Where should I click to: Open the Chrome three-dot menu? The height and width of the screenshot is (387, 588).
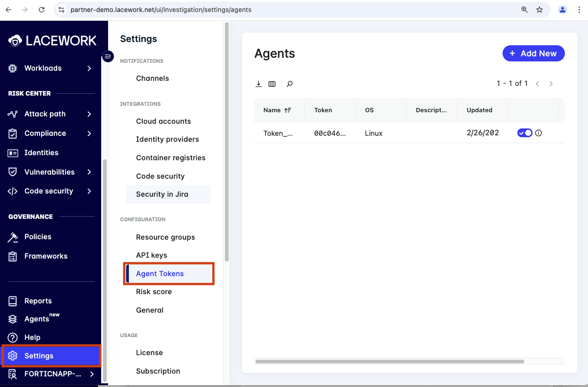579,10
